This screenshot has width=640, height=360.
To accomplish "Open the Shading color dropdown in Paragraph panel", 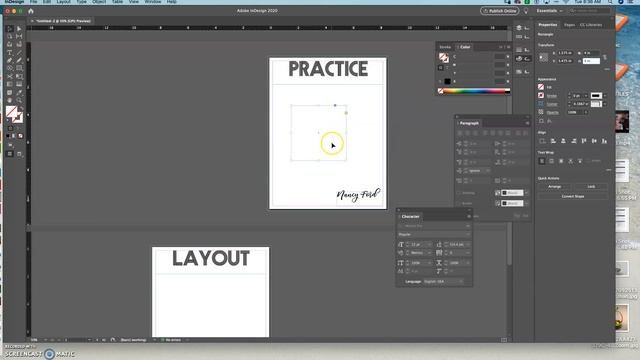I will pos(527,193).
